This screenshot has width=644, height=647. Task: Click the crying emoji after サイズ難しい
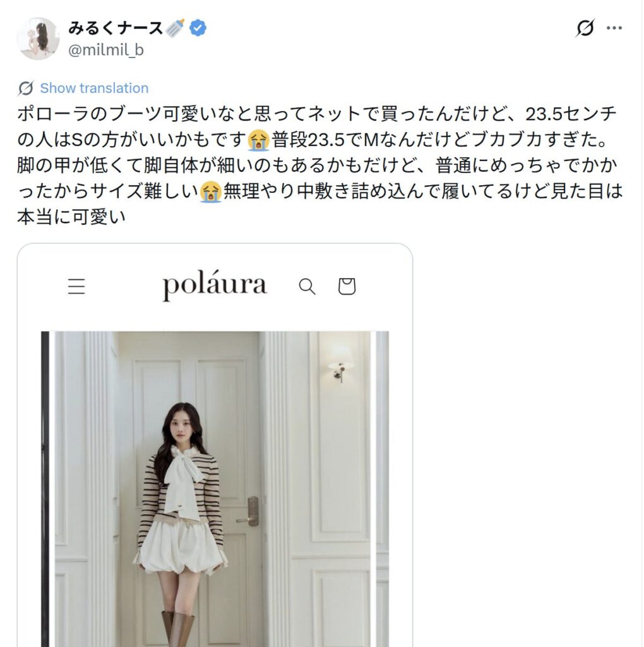click(x=211, y=192)
